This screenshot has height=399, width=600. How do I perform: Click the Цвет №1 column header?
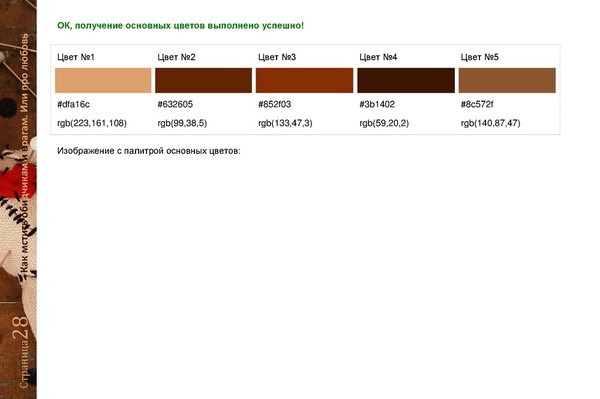coord(76,57)
